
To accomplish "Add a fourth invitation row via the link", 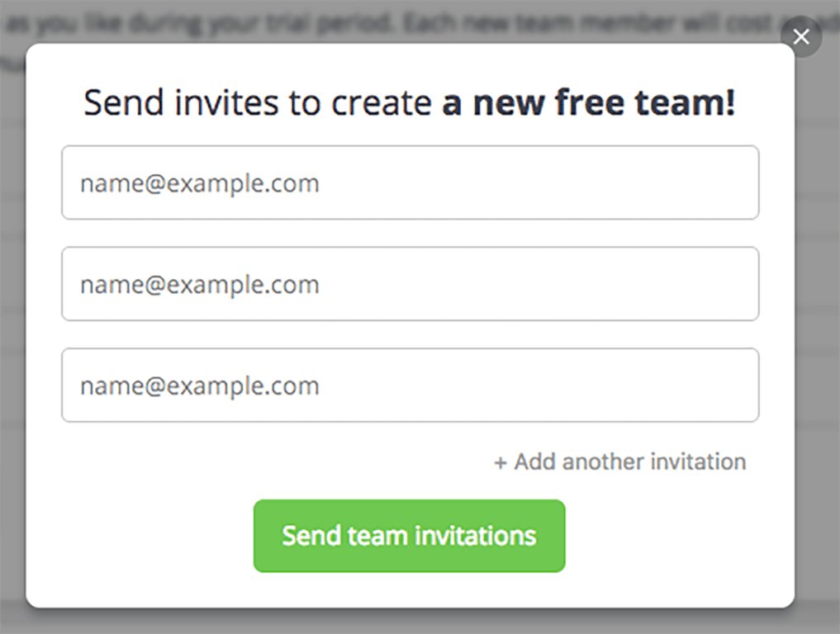I will click(629, 461).
